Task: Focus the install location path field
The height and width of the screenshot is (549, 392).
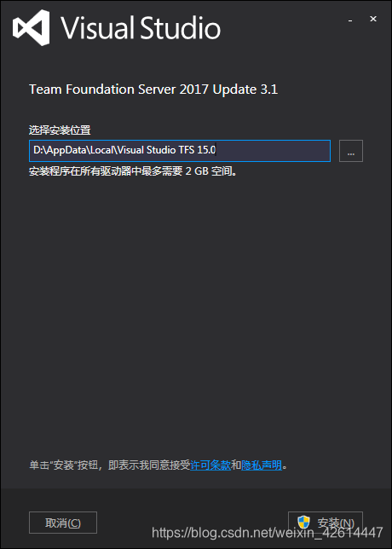Action: pos(180,151)
